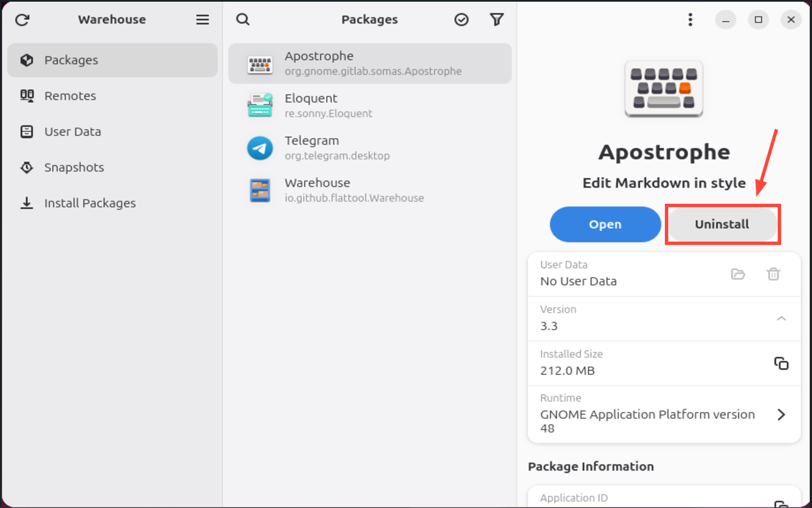Toggle package selection mode checkmark icon
This screenshot has height=508, width=812.
coord(461,20)
